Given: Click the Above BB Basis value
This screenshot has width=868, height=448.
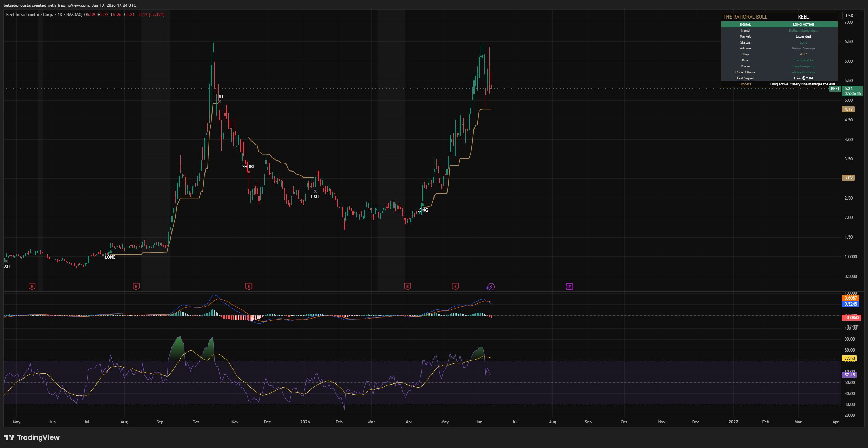Looking at the screenshot, I should coord(803,72).
